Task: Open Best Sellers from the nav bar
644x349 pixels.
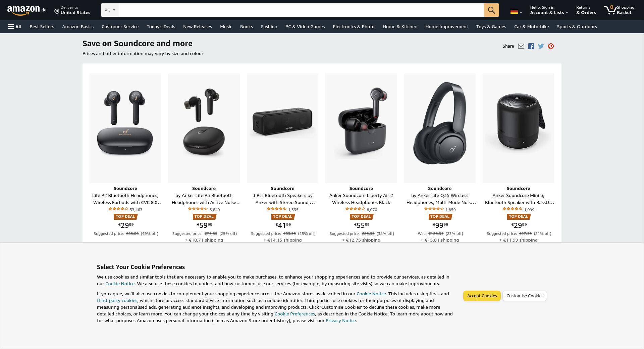Action: click(x=42, y=27)
